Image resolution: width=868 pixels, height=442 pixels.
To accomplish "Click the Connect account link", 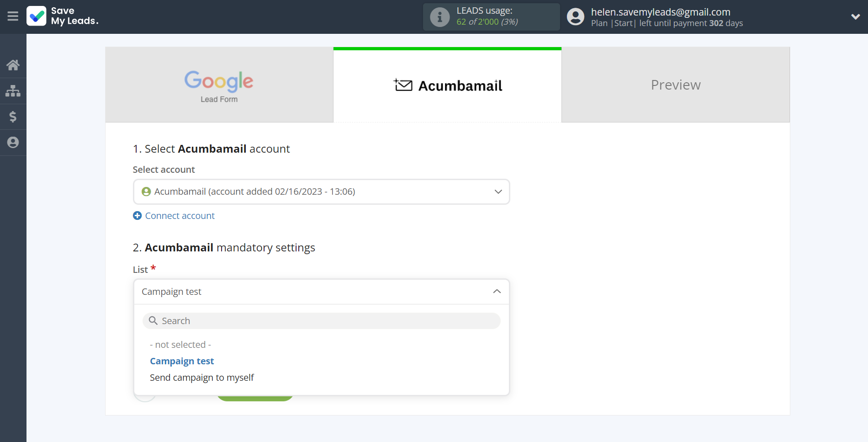I will coord(180,216).
